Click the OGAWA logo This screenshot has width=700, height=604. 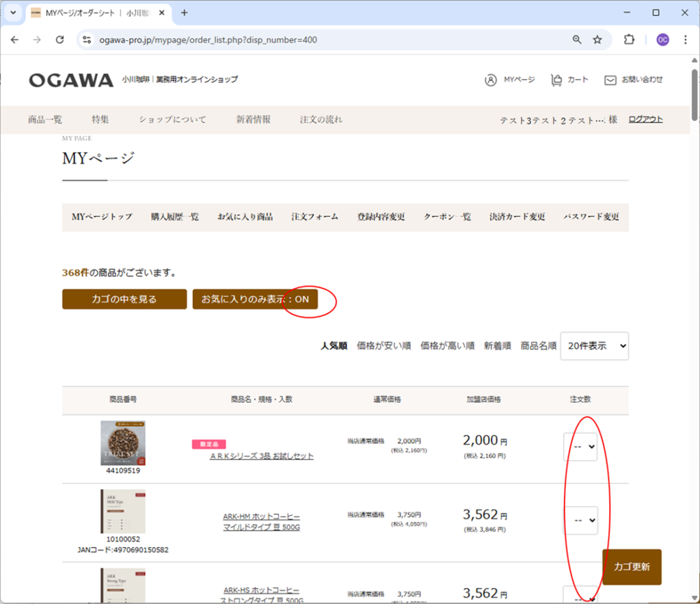point(71,81)
